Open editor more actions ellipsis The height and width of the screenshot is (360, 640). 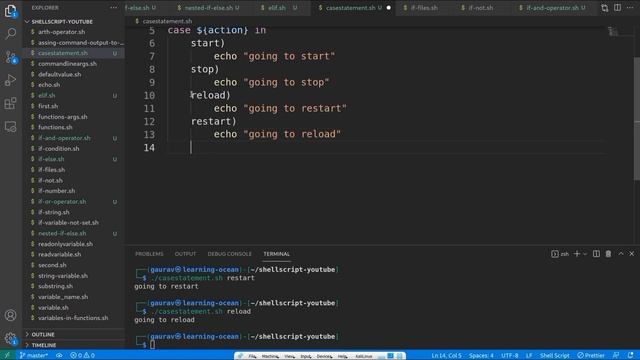click(630, 8)
